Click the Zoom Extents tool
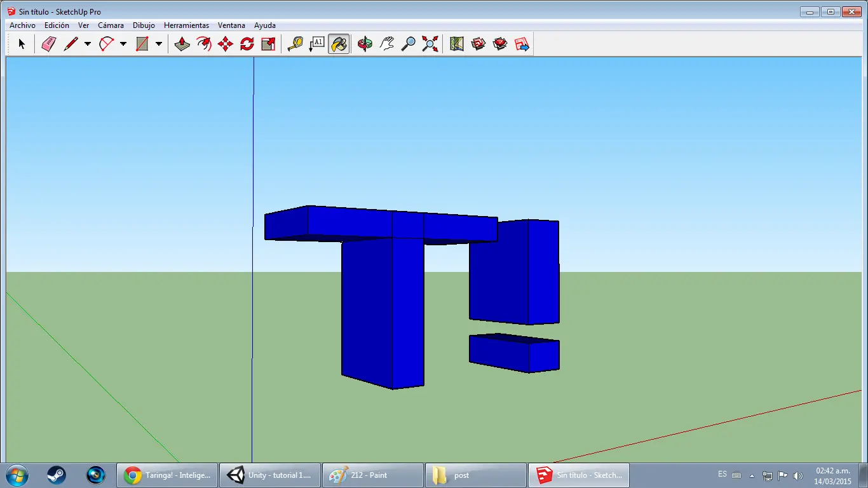 click(430, 44)
